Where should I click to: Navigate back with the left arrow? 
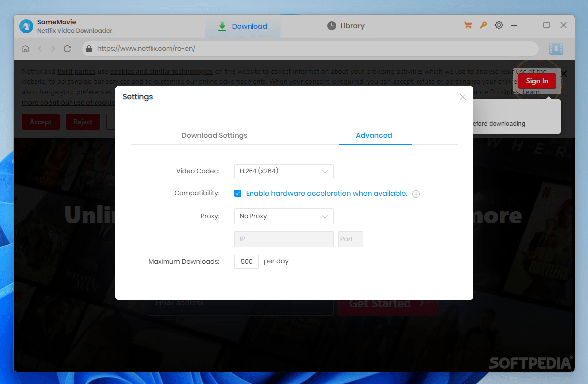(40, 49)
